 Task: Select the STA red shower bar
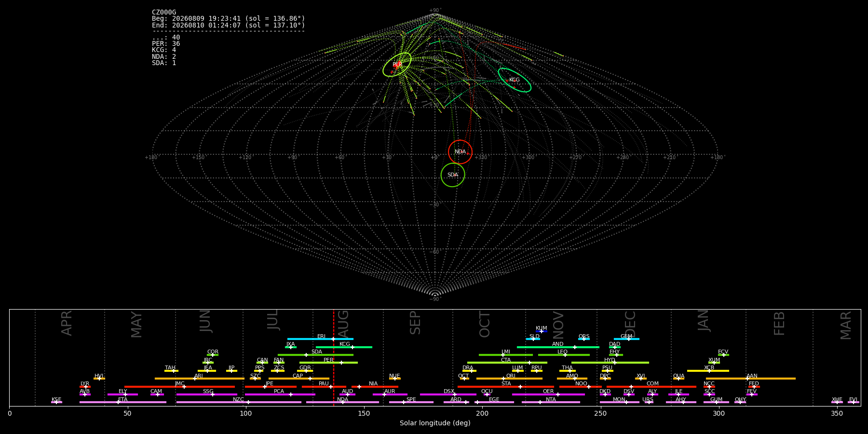[x=506, y=387]
